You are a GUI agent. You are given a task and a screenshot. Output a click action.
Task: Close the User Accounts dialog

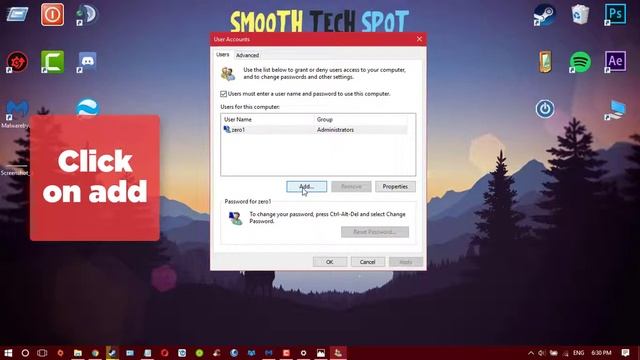[419, 39]
